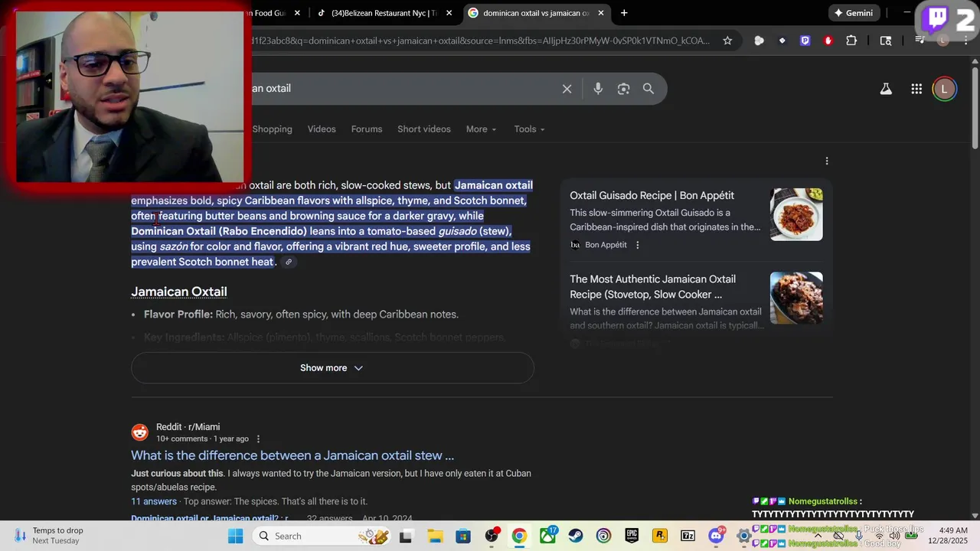Open the '11 answers' link

(x=154, y=501)
